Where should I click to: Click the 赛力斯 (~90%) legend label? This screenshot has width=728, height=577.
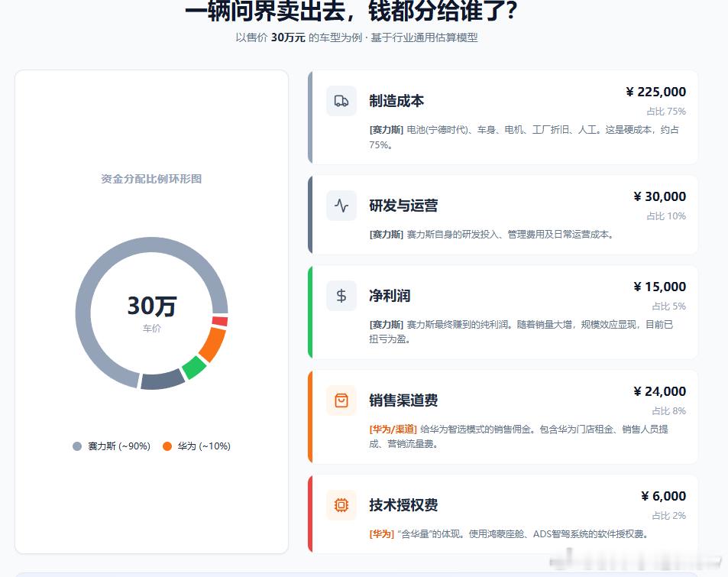[x=119, y=446]
